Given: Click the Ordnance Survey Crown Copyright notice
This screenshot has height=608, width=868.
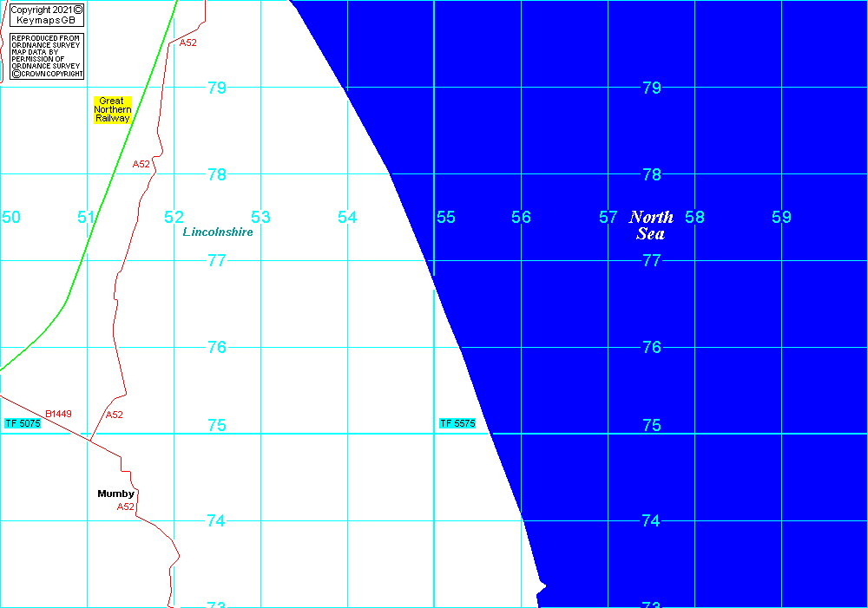Looking at the screenshot, I should tap(46, 57).
